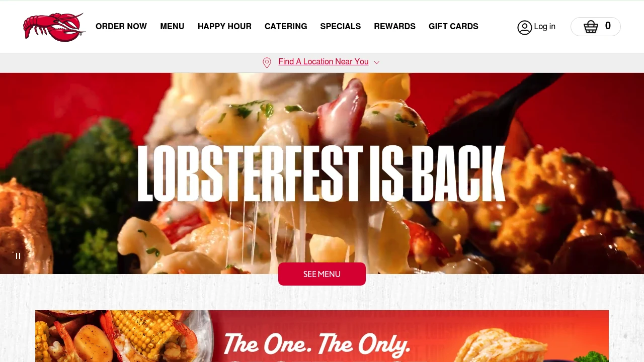Screen dimensions: 644x362
Task: Open the MENU navigation item
Action: pos(172,27)
